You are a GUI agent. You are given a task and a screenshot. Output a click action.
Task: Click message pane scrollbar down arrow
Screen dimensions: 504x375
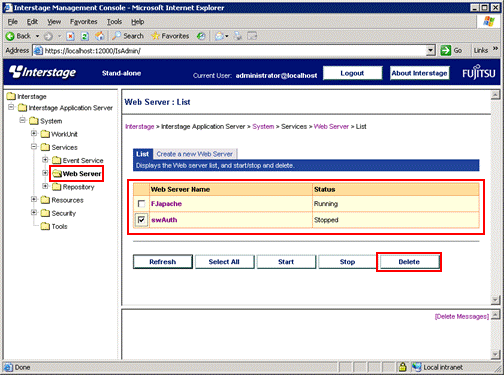click(x=495, y=354)
